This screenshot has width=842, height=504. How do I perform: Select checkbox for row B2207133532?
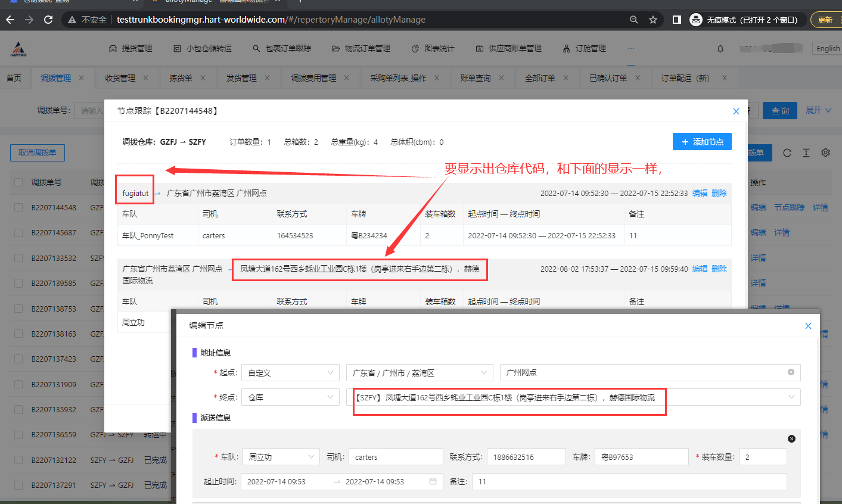[x=18, y=258]
